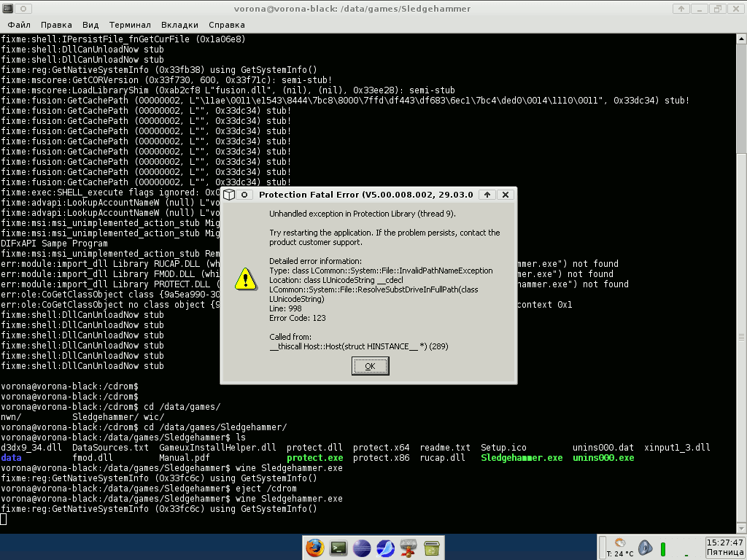Viewport: 747px width, 560px height.
Task: Click the volume speaker icon in the tray
Action: pyautogui.click(x=644, y=547)
